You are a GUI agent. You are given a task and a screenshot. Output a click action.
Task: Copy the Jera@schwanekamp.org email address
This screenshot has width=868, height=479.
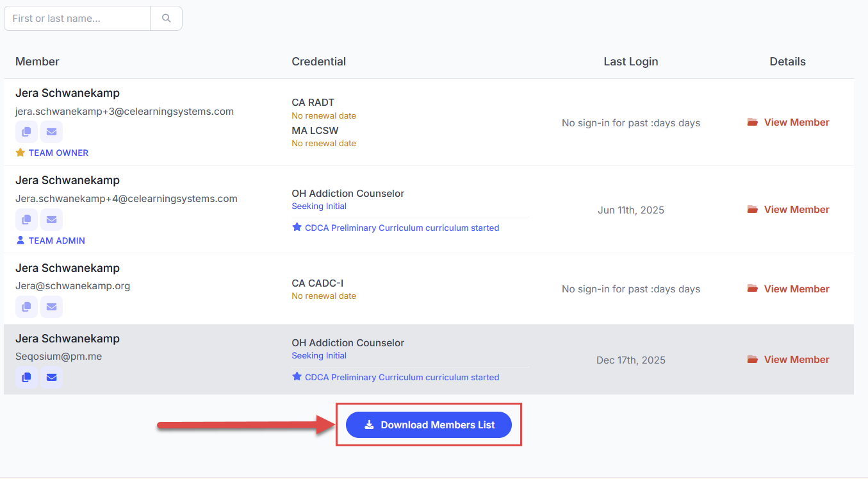[x=26, y=307]
